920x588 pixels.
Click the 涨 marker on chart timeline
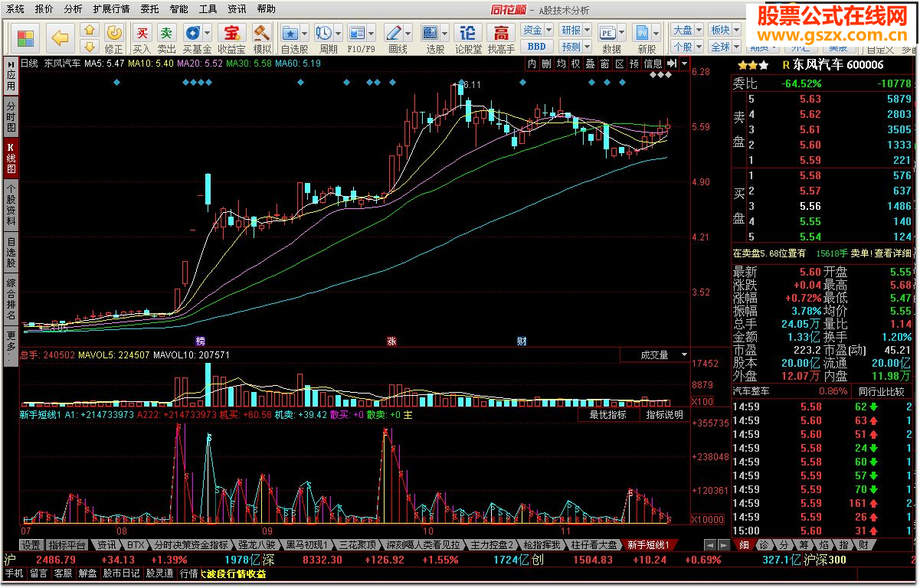coord(392,341)
